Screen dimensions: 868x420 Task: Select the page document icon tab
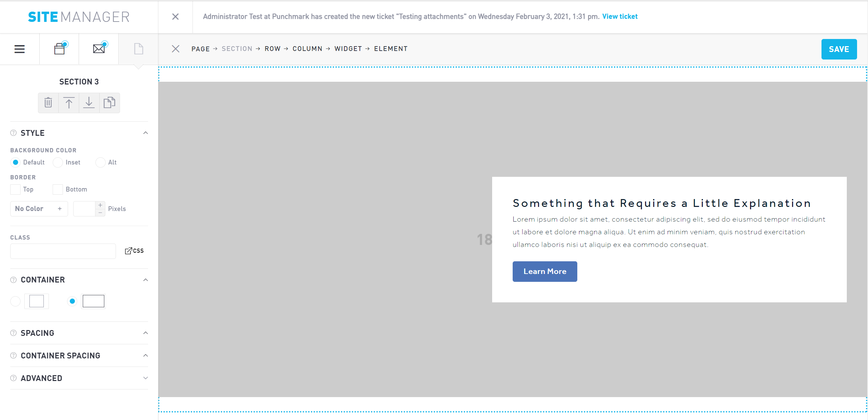tap(139, 49)
